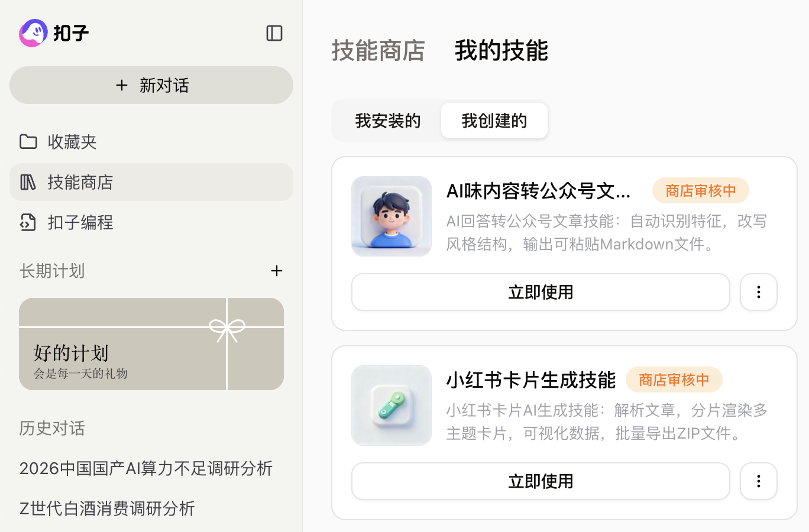Open the 收藏夹 folder icon
Viewport: 809px width, 532px height.
point(28,142)
